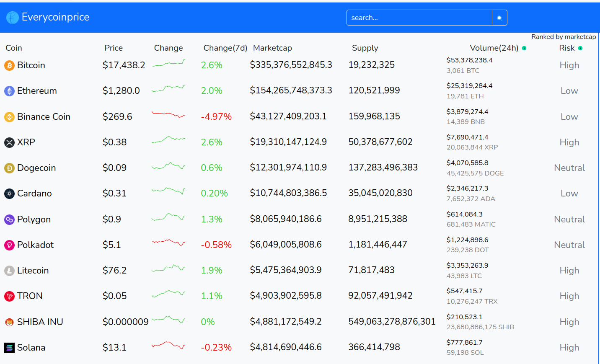This screenshot has height=364, width=600.
Task: Open the XRP coin page link
Action: tap(26, 142)
